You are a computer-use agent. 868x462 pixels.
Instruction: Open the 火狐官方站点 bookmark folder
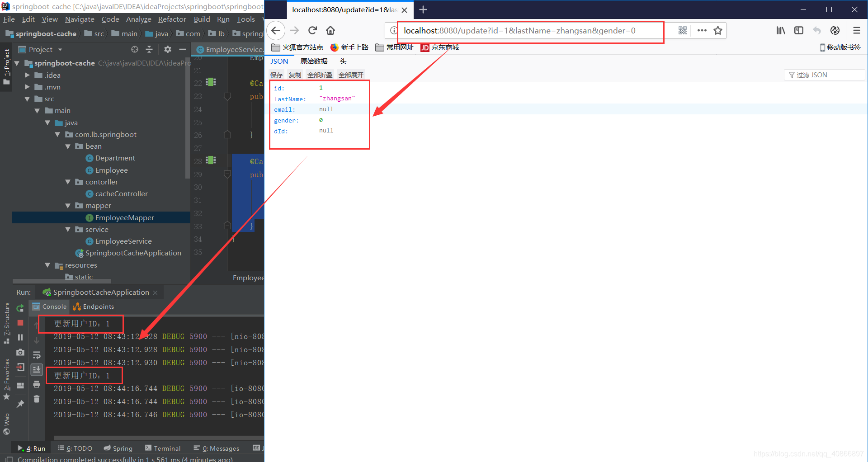pos(297,47)
